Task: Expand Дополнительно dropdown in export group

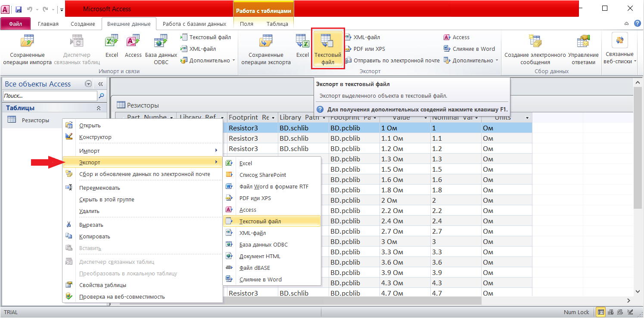Action: (x=472, y=61)
